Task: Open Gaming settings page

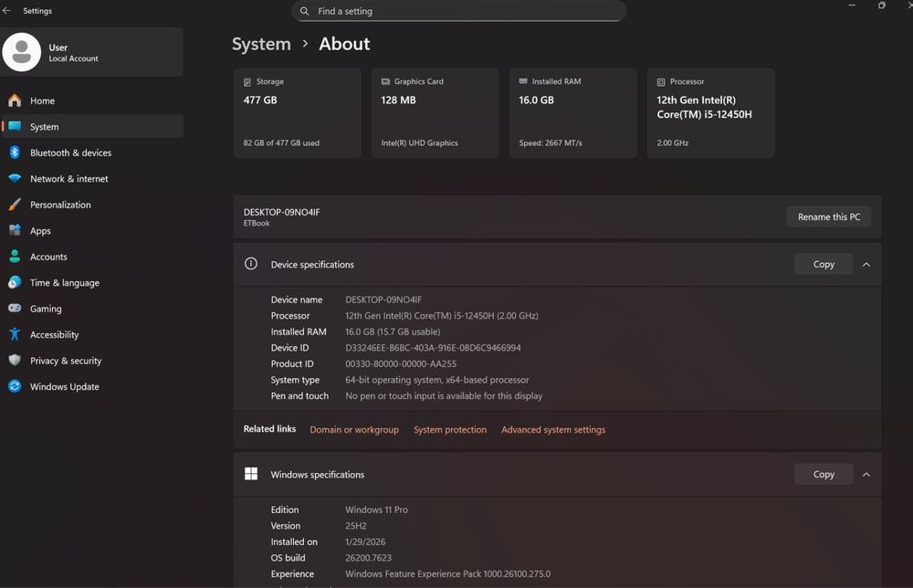Action: 92,309
